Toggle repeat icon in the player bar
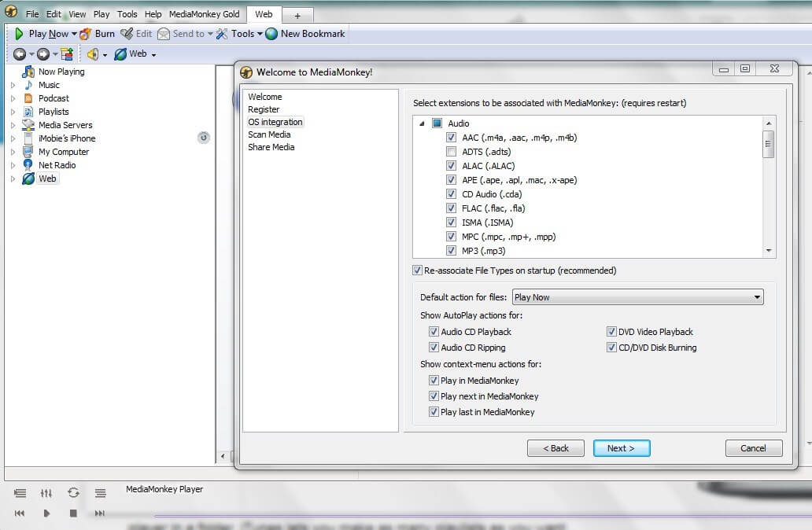Screen dimensions: 812x530 pos(73,493)
